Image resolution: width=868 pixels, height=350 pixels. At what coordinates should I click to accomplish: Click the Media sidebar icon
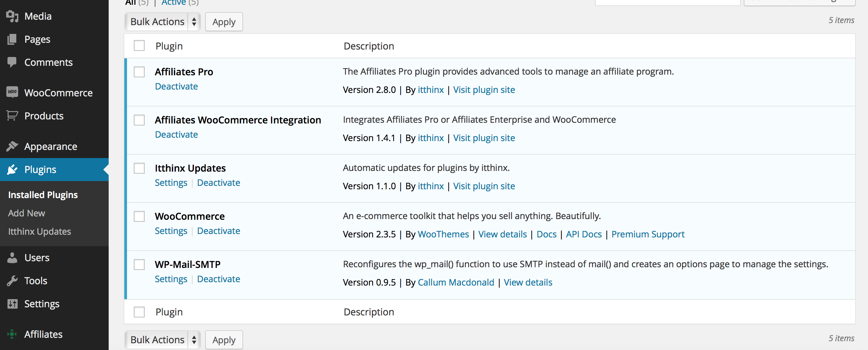12,16
